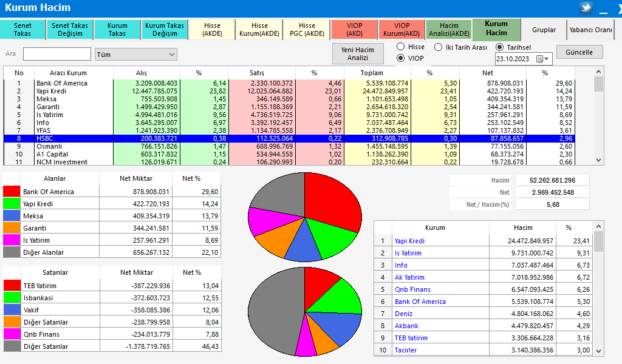Open the Qnb Finans link in Hacim list

click(x=412, y=289)
